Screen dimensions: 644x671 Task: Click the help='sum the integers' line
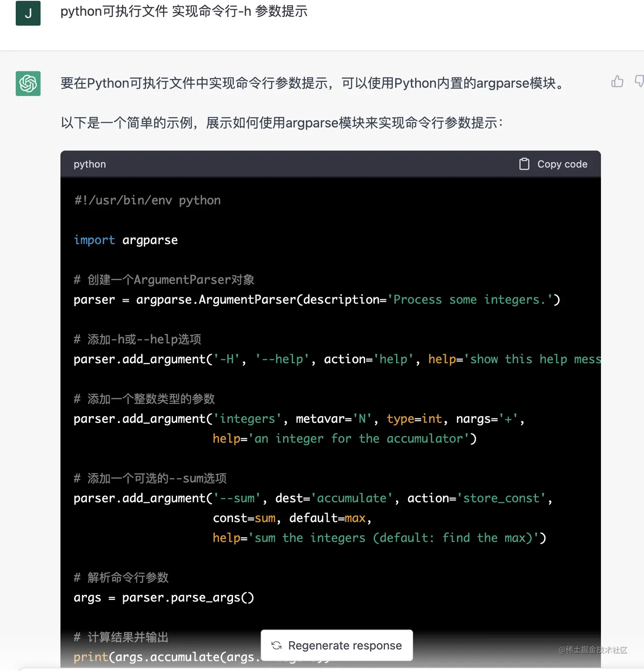[x=379, y=538]
